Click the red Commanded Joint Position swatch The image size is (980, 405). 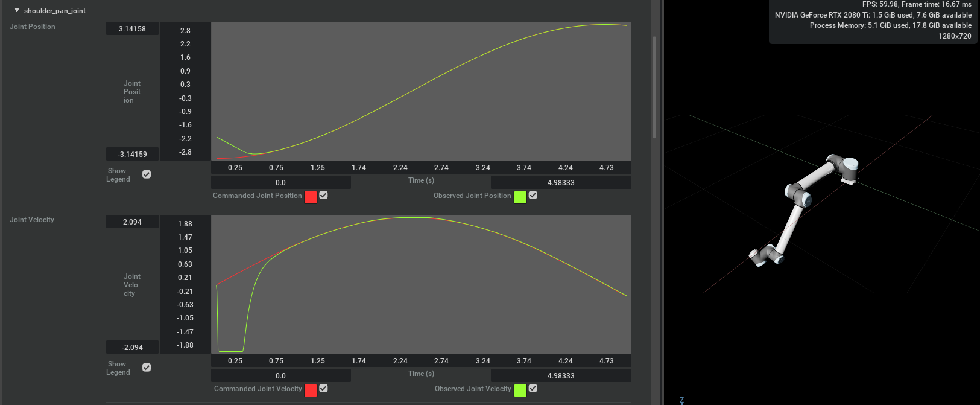click(x=311, y=197)
